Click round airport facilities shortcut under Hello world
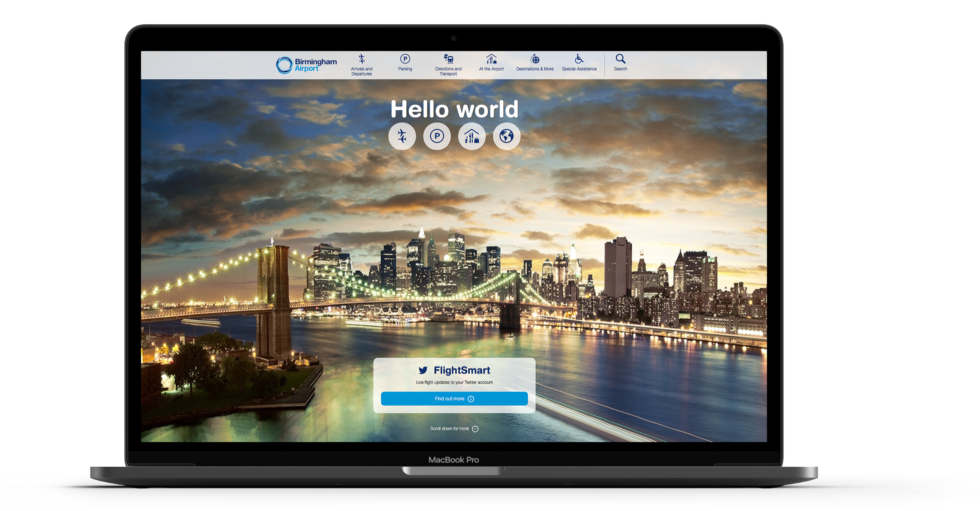Screen dimensions: 980x511 pyautogui.click(x=472, y=136)
